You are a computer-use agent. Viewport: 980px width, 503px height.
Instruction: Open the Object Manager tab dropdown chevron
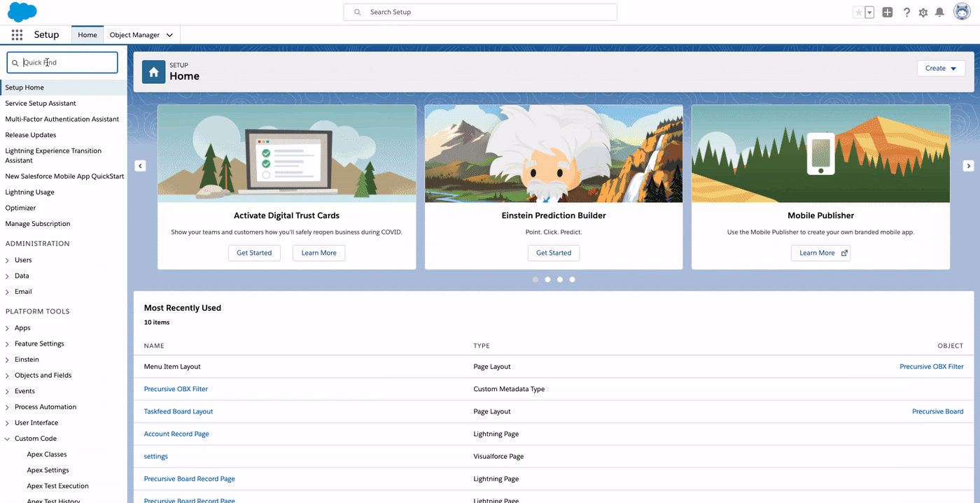click(169, 35)
